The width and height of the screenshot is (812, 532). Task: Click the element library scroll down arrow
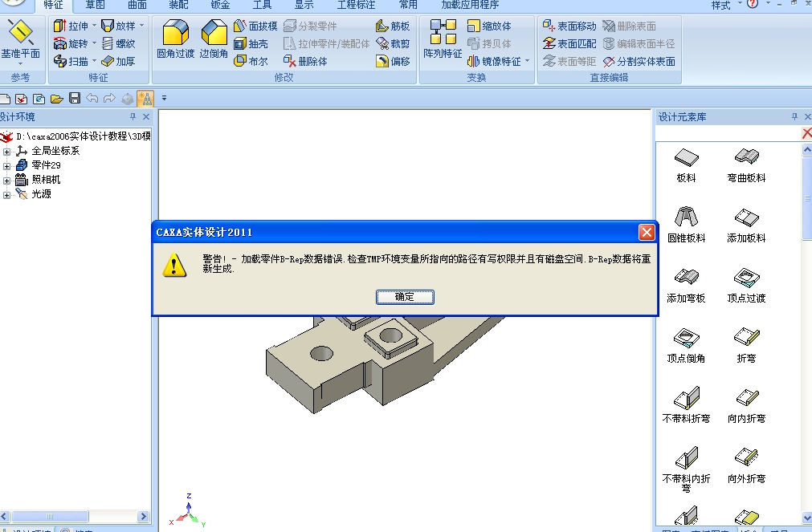click(x=806, y=518)
